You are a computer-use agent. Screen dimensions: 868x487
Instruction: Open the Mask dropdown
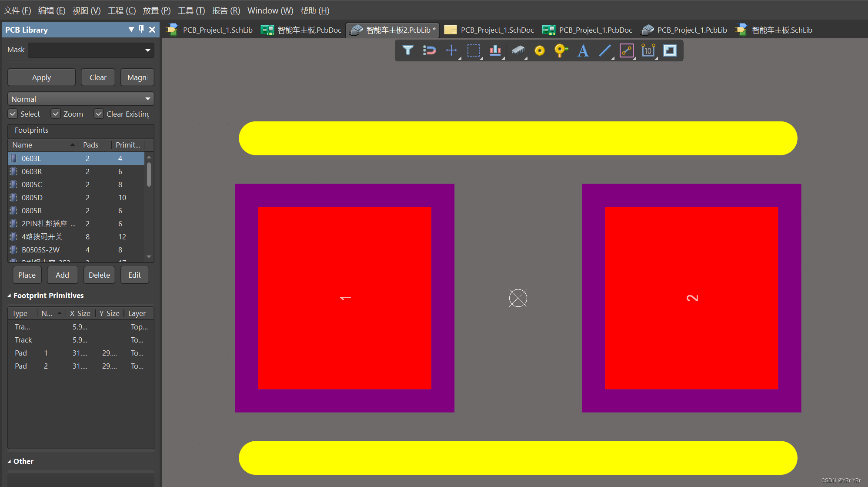148,50
